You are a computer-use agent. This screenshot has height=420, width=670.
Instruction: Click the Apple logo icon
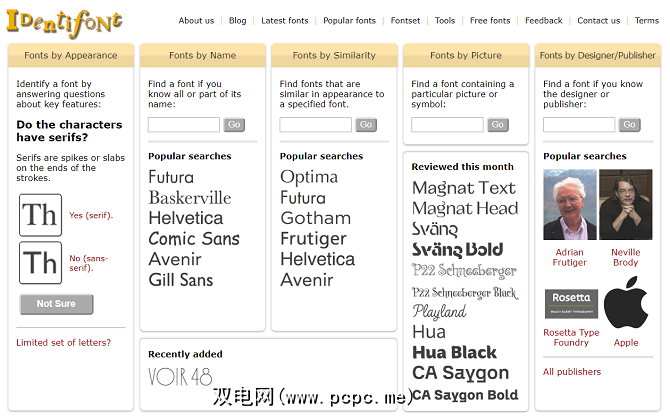626,302
